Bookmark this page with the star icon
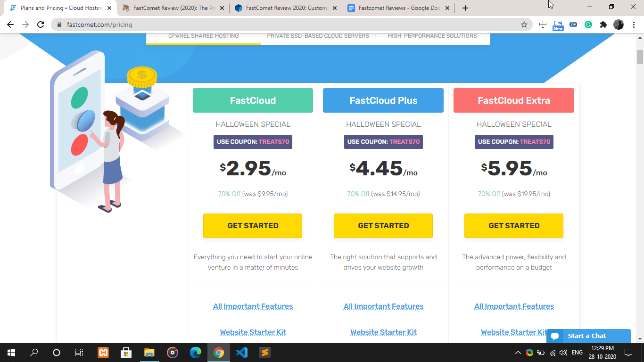Viewport: 644px width, 362px height. click(524, 25)
